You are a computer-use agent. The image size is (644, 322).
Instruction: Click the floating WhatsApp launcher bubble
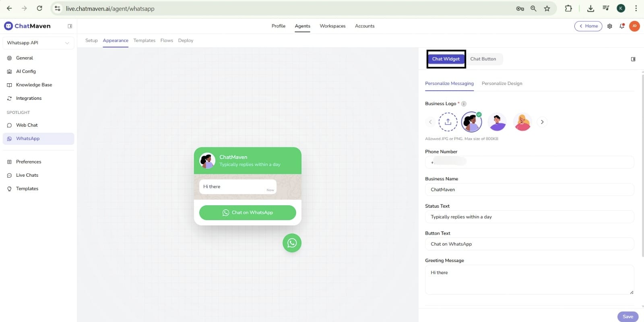pyautogui.click(x=292, y=243)
